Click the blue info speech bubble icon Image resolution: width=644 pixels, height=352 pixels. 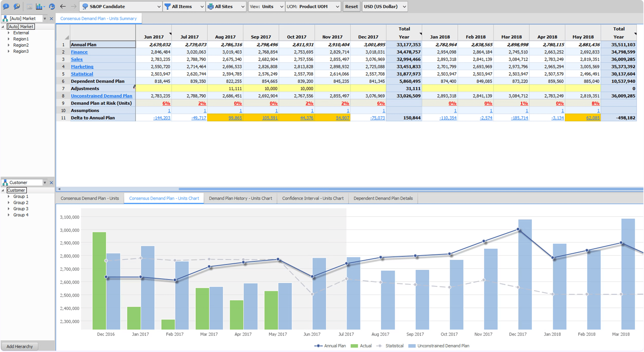6,6
